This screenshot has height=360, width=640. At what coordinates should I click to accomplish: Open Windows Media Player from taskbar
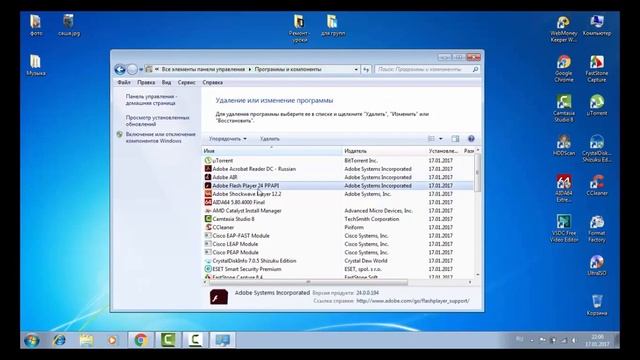tap(112, 340)
